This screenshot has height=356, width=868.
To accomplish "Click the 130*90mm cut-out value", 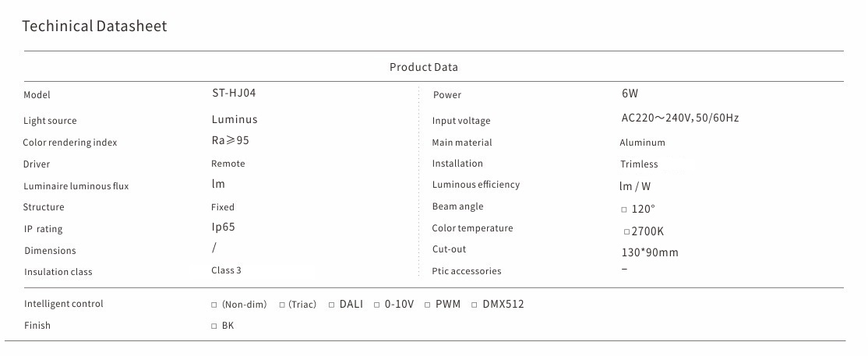I will [x=649, y=252].
